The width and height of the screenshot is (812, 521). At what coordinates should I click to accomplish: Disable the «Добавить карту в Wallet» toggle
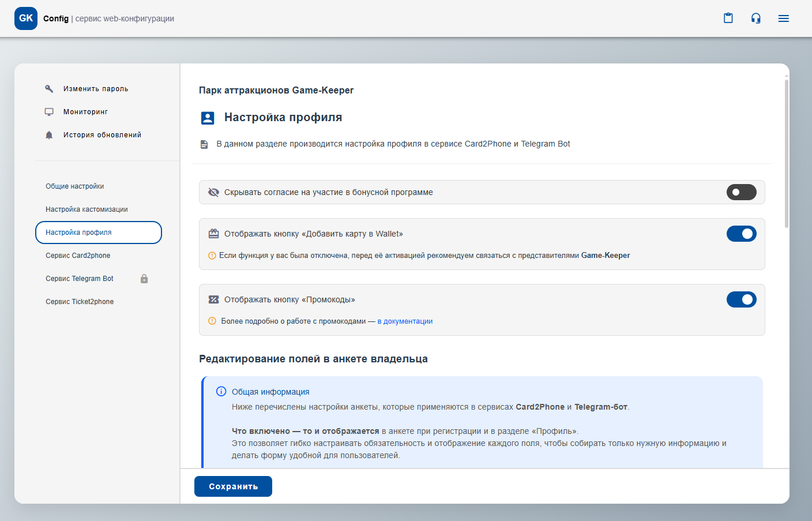pos(741,234)
